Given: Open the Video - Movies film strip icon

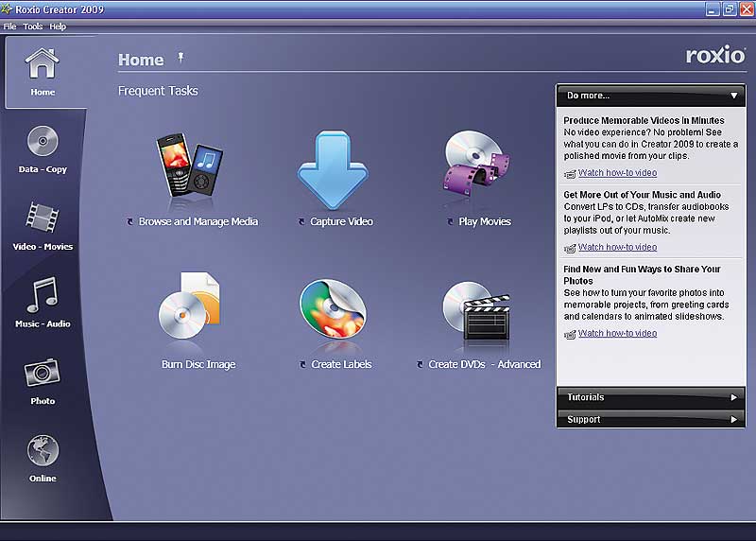Looking at the screenshot, I should click(43, 218).
